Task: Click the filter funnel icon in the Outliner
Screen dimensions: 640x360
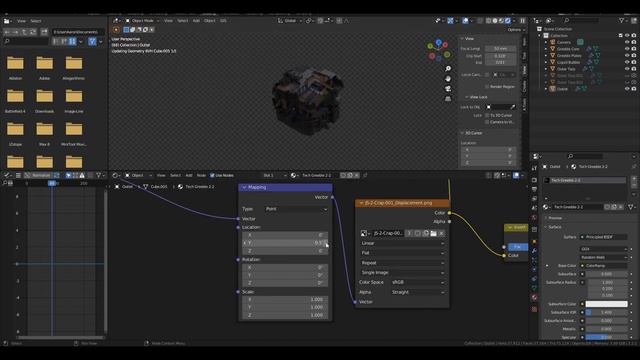Action: [622, 20]
